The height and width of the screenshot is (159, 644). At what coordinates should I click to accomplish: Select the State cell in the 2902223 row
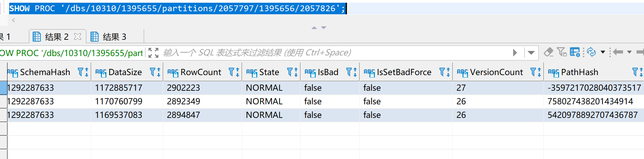point(271,88)
